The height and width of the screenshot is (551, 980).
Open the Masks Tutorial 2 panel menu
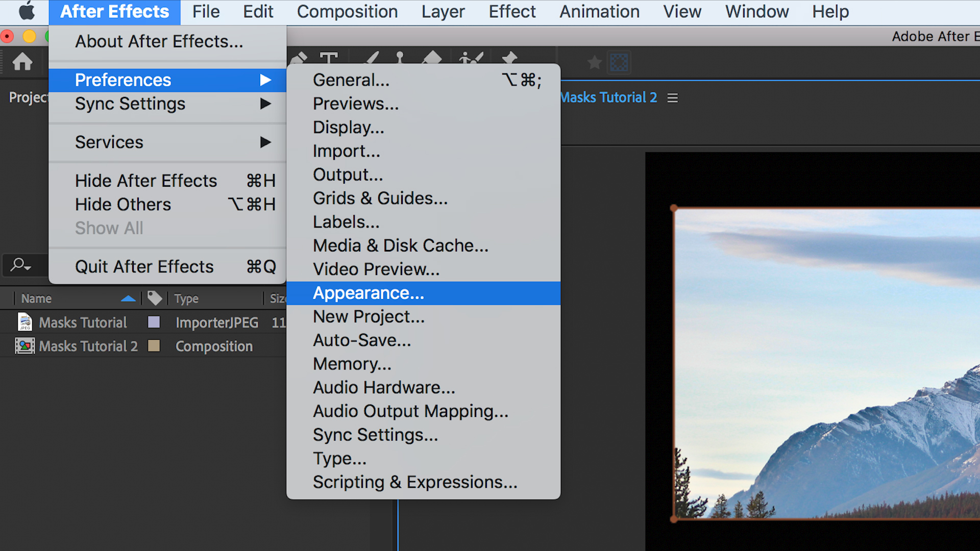coord(672,97)
